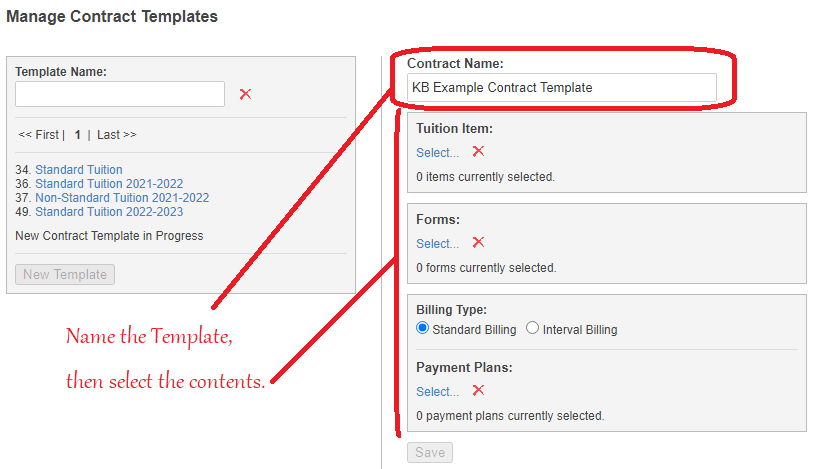Clear Forms selection with red X

[478, 243]
